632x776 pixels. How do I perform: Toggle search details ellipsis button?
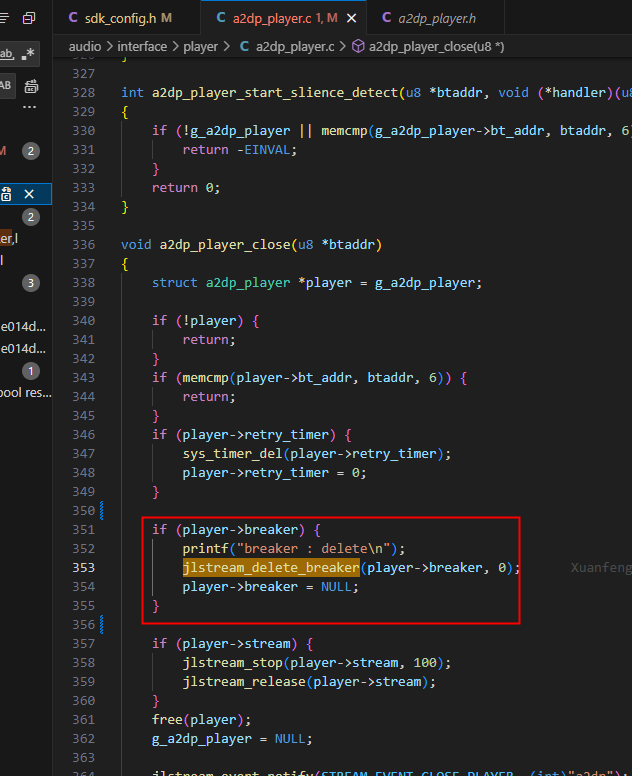pos(29,107)
